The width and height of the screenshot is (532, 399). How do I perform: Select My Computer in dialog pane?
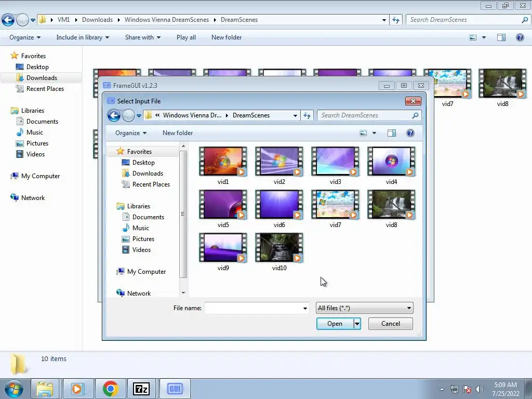click(x=146, y=272)
